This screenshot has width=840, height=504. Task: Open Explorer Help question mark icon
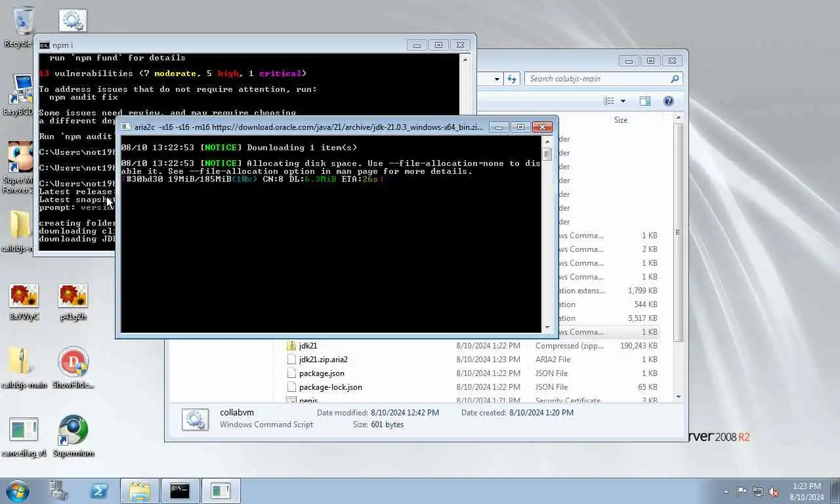tap(669, 101)
